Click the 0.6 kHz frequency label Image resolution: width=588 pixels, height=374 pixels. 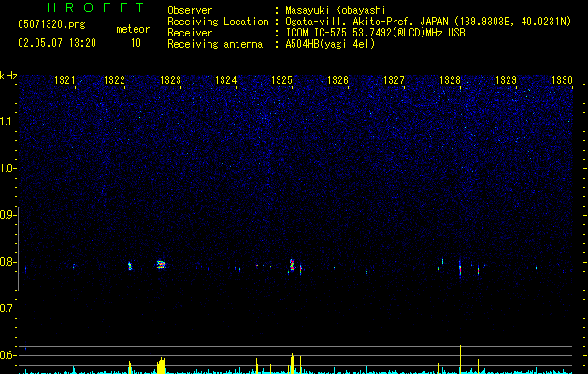point(7,355)
